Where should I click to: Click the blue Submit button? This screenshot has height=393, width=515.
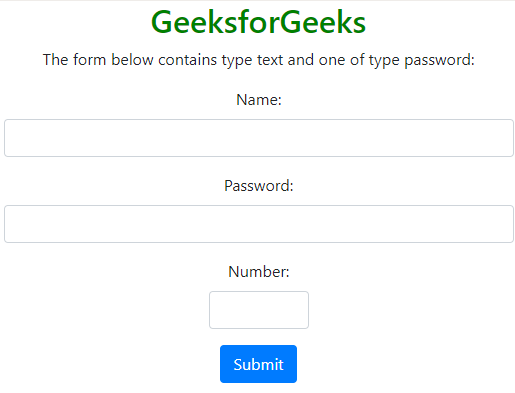pyautogui.click(x=258, y=364)
